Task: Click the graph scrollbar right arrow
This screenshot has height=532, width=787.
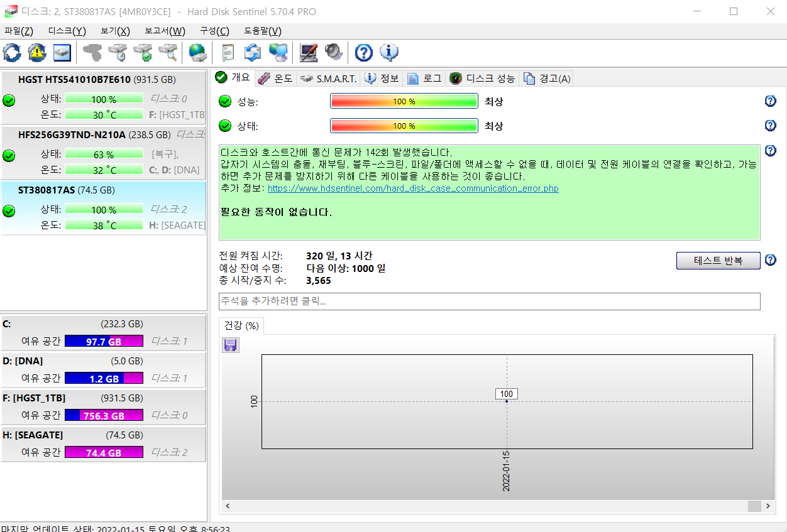Action: [x=768, y=506]
